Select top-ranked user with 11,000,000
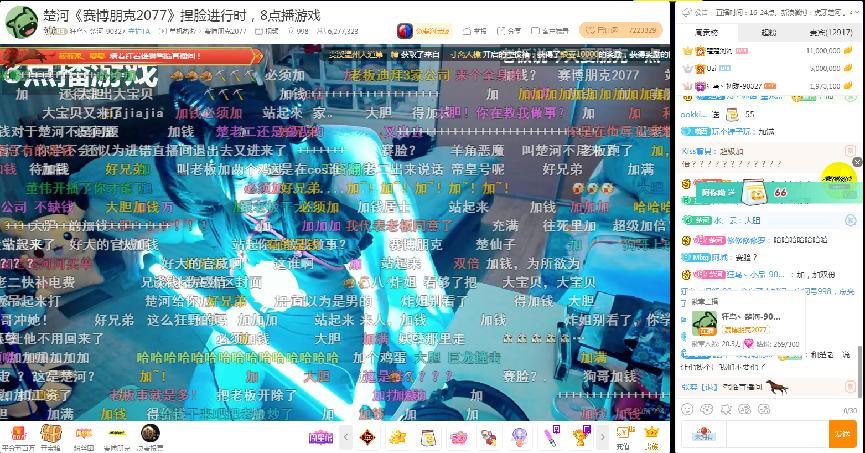The height and width of the screenshot is (453, 865). click(768, 51)
